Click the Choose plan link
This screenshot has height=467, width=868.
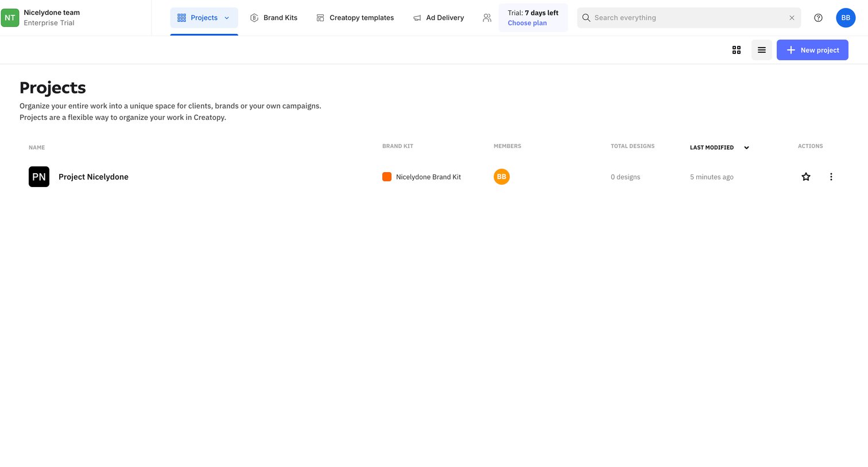pos(527,23)
